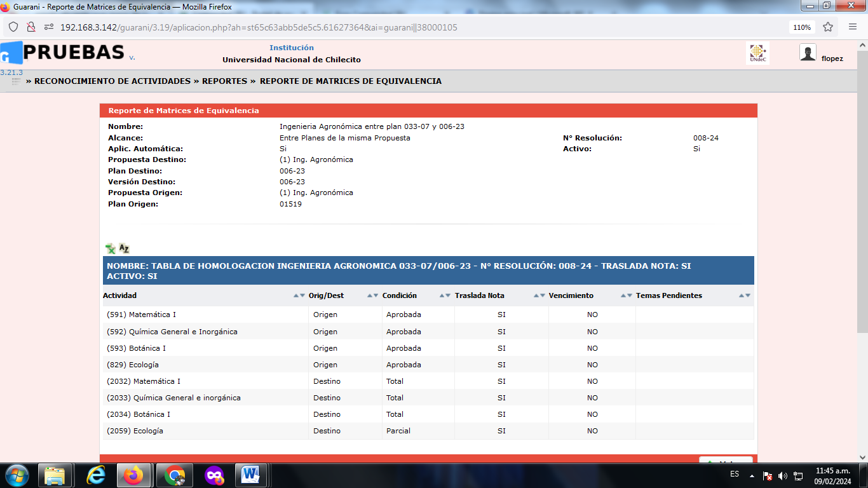The width and height of the screenshot is (868, 488).
Task: Click the flopez user avatar icon
Action: click(808, 53)
